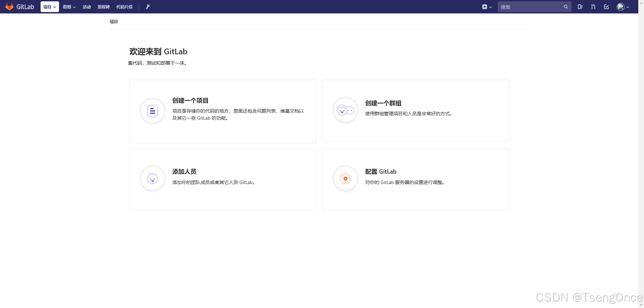Open the 配置 GitLab card title
Viewport: 644px width, 308px height.
pos(381,172)
